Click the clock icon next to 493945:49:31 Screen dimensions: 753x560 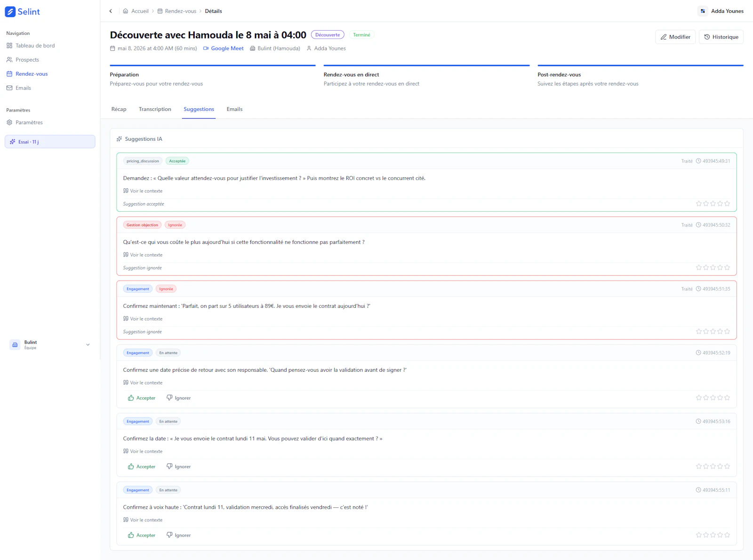click(698, 161)
